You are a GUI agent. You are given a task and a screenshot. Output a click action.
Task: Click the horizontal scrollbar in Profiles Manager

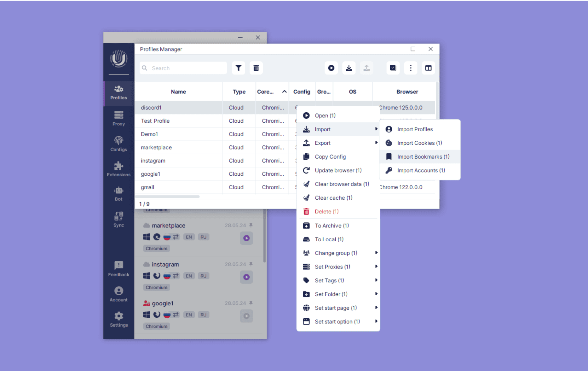coord(168,197)
